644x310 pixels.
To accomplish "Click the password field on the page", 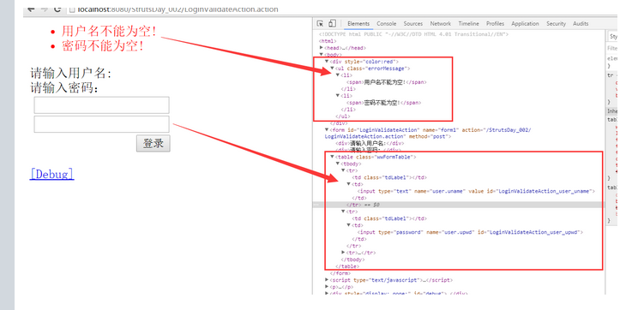I will tap(101, 124).
